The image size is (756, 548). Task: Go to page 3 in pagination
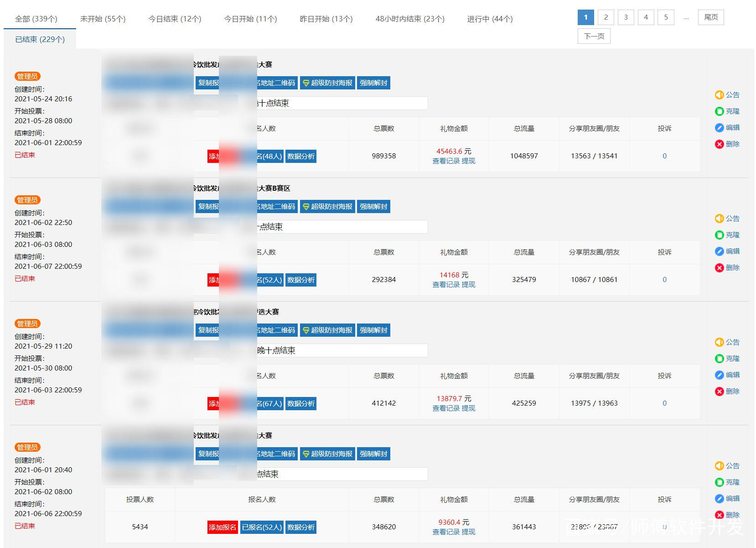[x=626, y=17]
